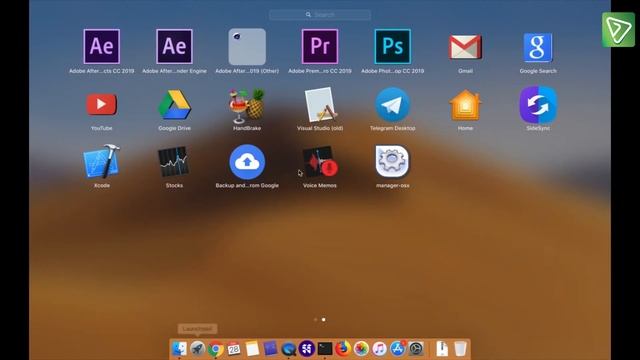Click the Launchpad search field
The image size is (640, 360).
point(320,15)
